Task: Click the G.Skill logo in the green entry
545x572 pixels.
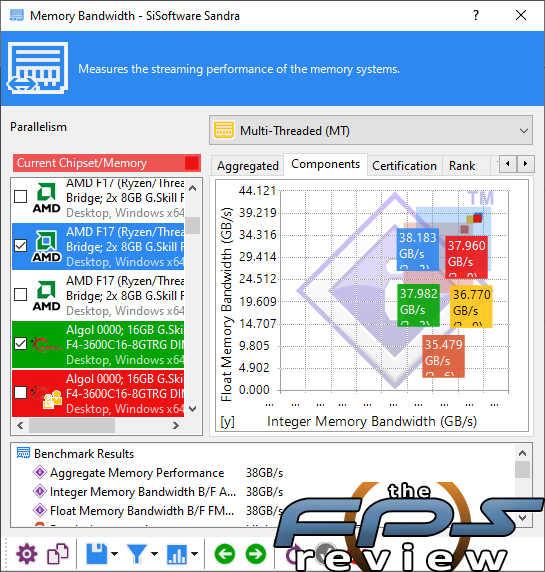Action: (46, 344)
